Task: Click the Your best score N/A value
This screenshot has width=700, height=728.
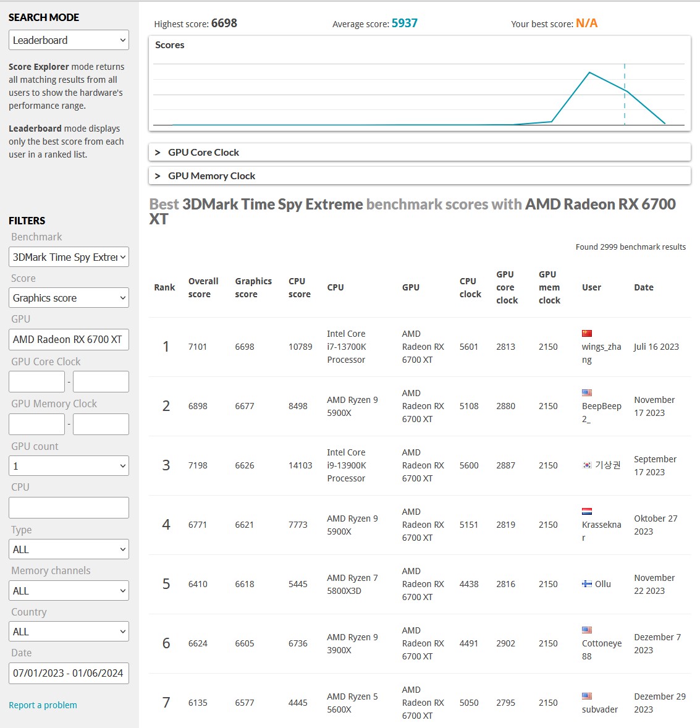Action: point(586,23)
